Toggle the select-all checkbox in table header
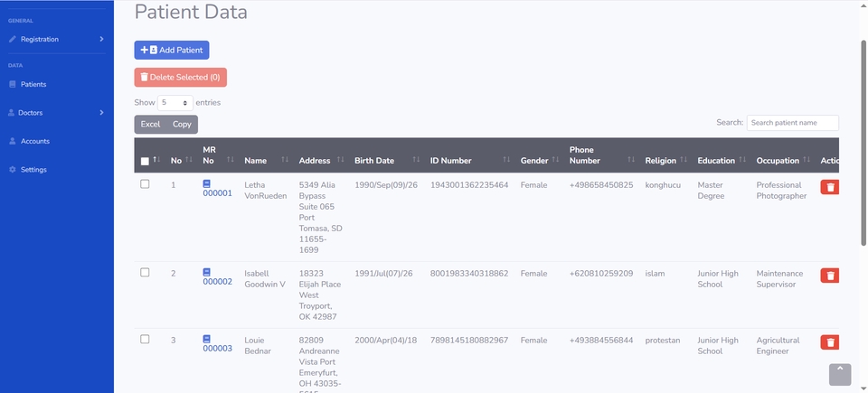 145,162
